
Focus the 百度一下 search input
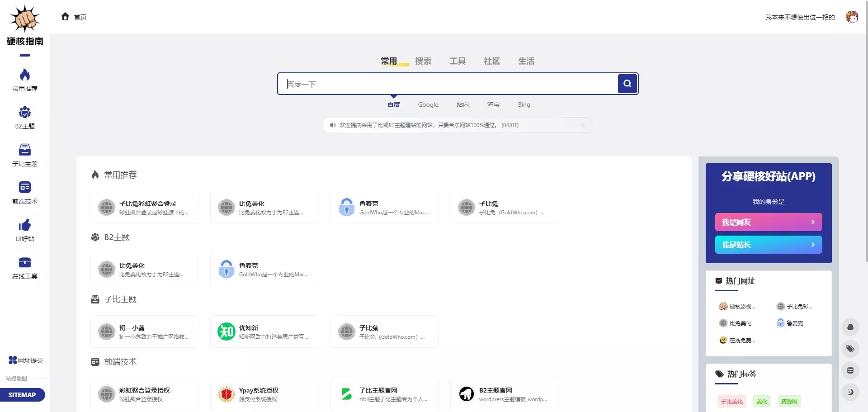[448, 84]
